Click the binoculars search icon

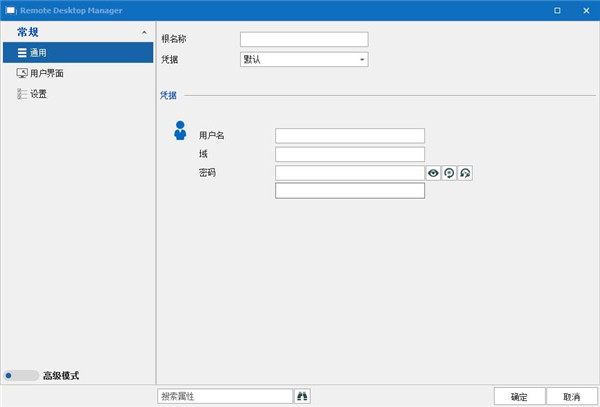tap(302, 396)
